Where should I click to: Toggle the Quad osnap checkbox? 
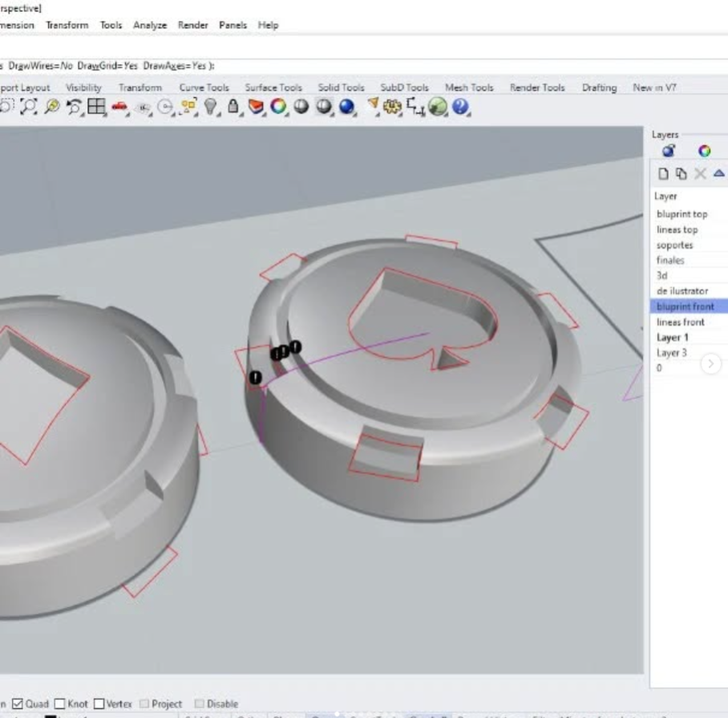click(18, 704)
